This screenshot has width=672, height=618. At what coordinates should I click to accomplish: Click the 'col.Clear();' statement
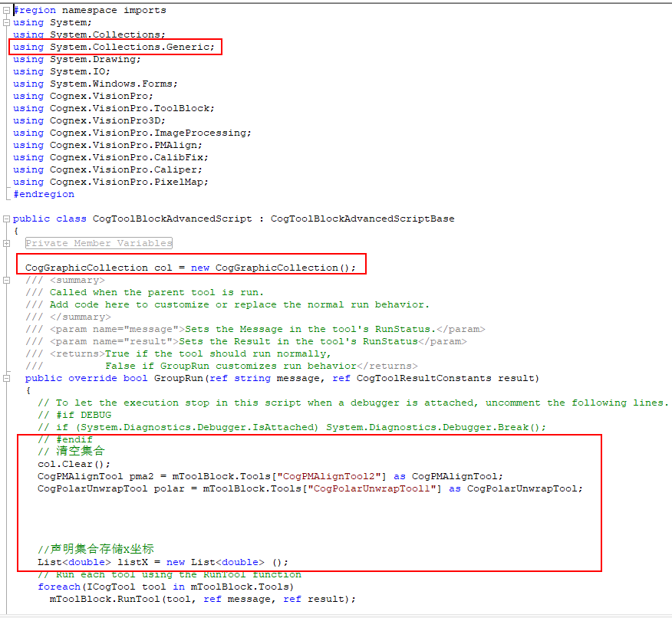[x=74, y=464]
